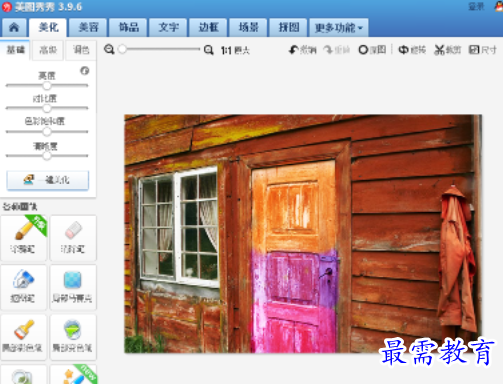This screenshot has width=503, height=384.
Task: Open the 尺寸 resize tool
Action: (x=483, y=50)
